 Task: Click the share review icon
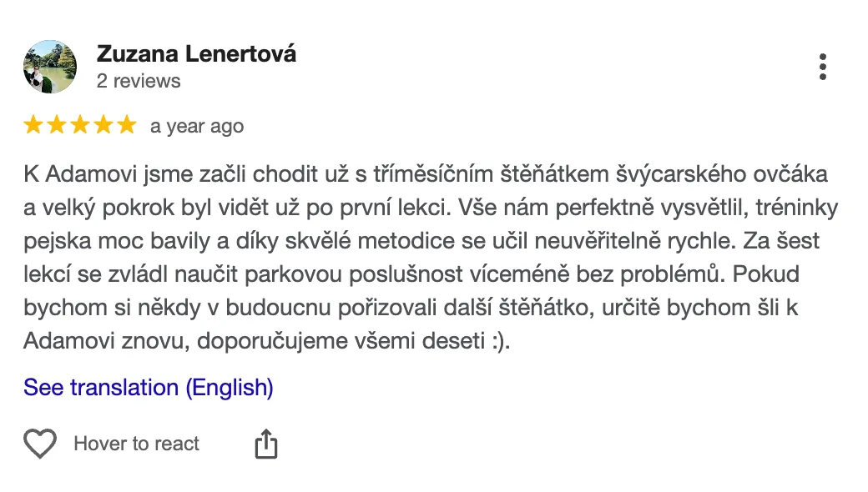[265, 444]
